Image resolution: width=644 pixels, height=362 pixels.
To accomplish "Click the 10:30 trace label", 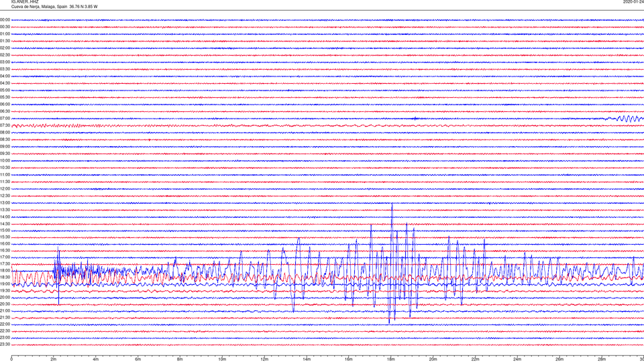I will pyautogui.click(x=5, y=168).
